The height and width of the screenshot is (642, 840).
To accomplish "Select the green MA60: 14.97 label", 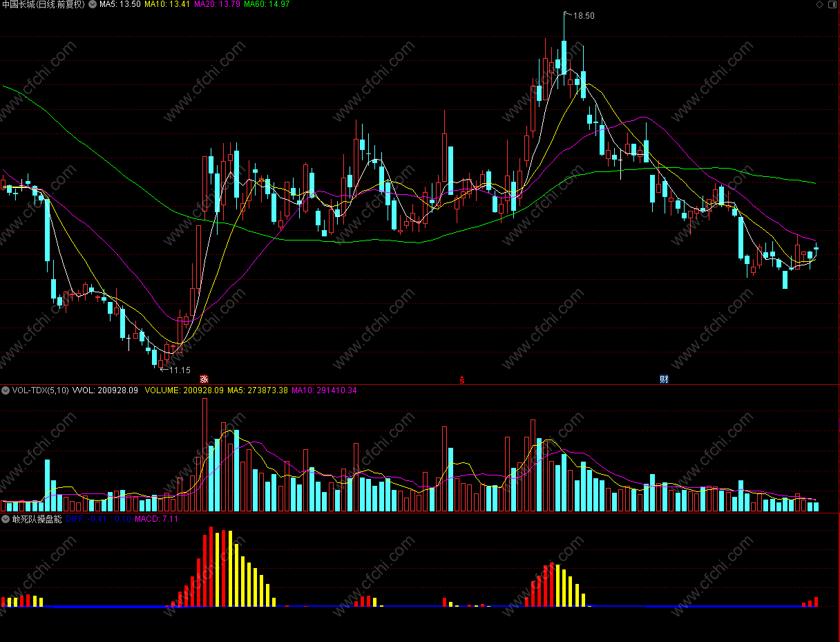I will click(267, 4).
